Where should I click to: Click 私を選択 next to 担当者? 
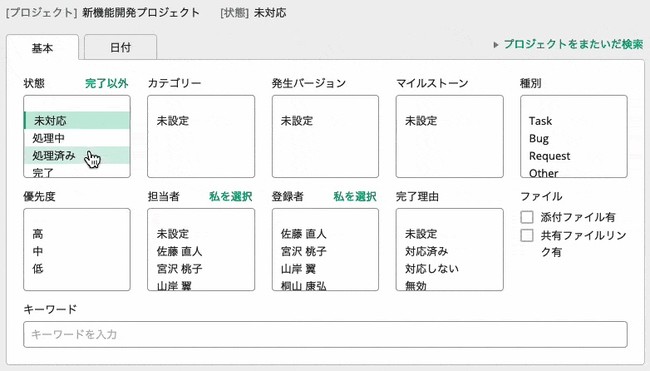tap(230, 196)
